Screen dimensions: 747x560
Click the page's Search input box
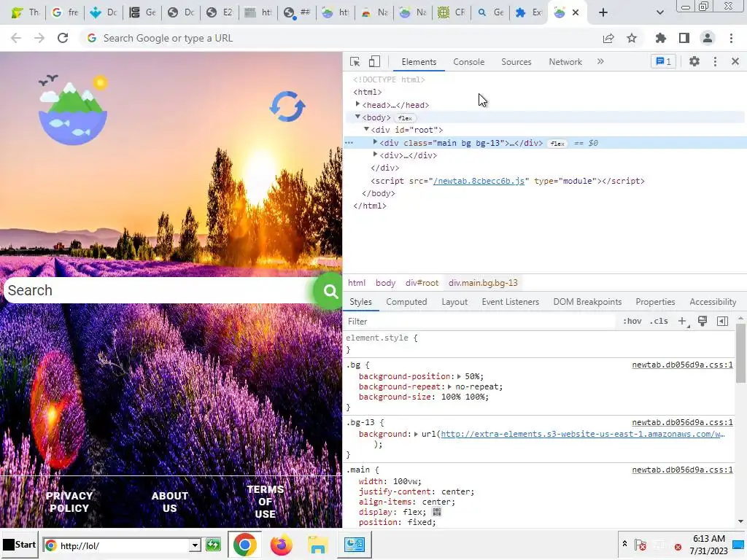click(x=158, y=290)
